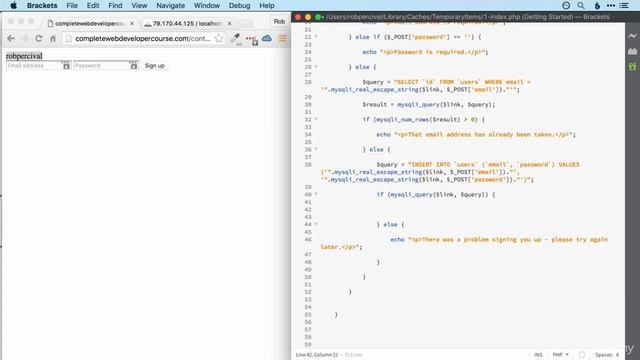Close the 79.170.44.125 tab

[x=229, y=24]
